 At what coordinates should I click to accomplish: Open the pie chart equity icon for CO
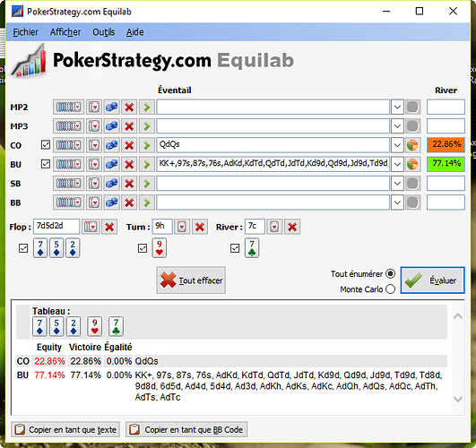point(412,145)
